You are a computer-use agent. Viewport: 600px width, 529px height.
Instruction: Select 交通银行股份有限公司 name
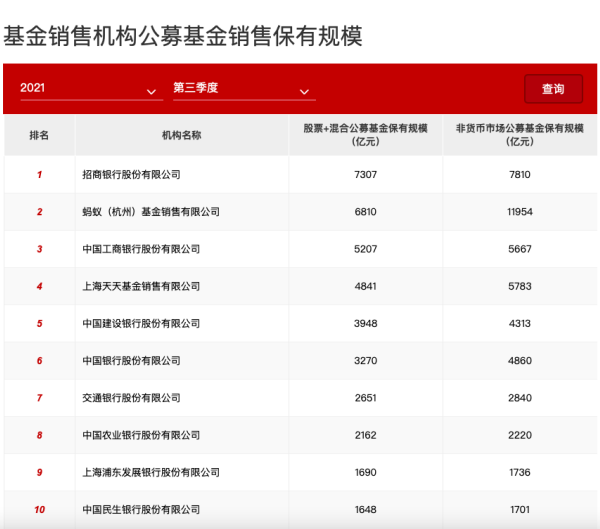click(131, 398)
